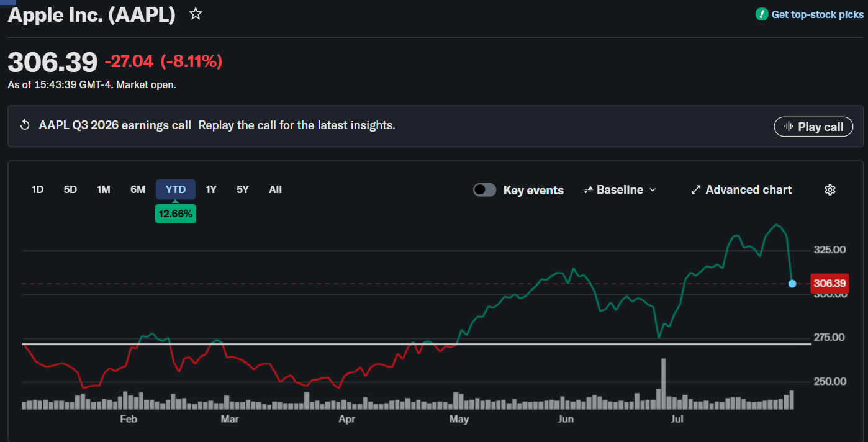Show the 5Y chart range

(x=243, y=190)
